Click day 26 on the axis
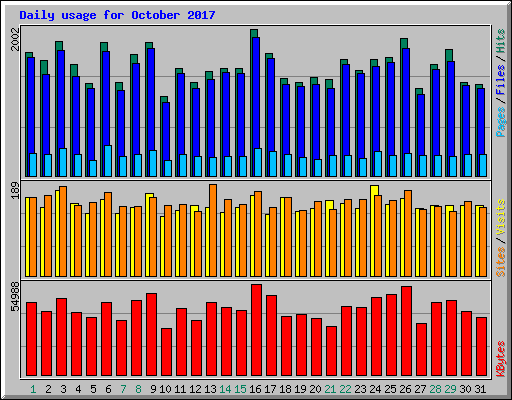This screenshot has height=400, width=512. [x=405, y=389]
